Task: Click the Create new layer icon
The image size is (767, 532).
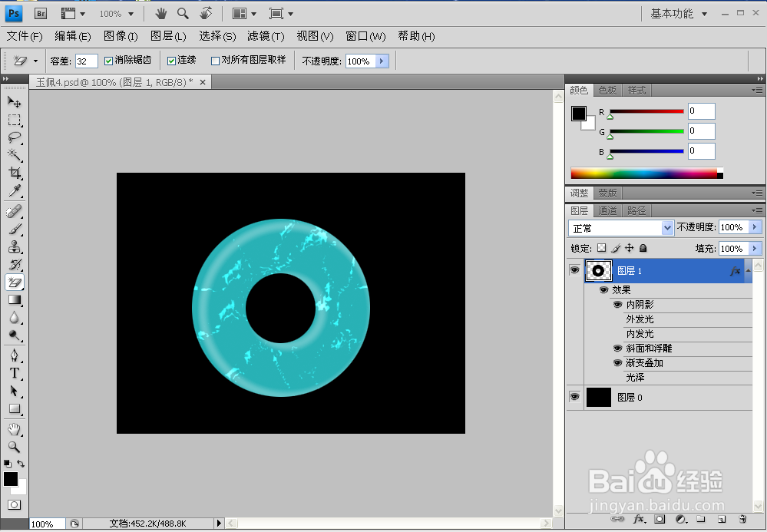Action: coord(721,520)
